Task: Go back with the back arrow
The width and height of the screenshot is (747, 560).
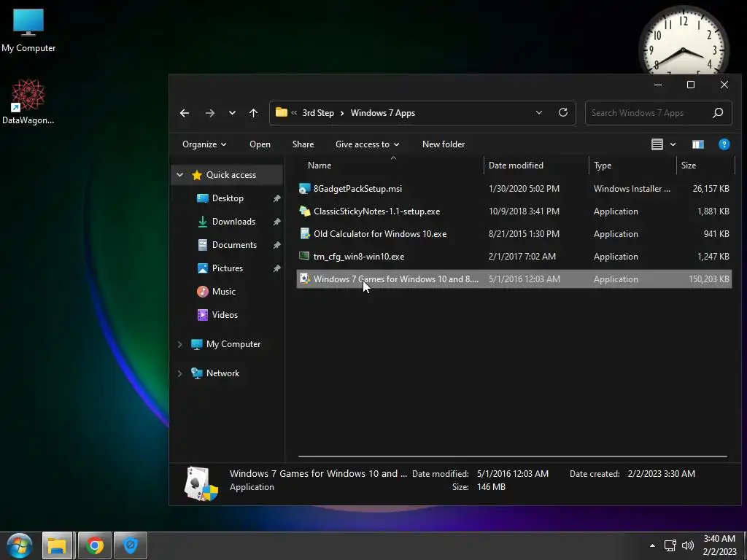Action: click(x=185, y=113)
